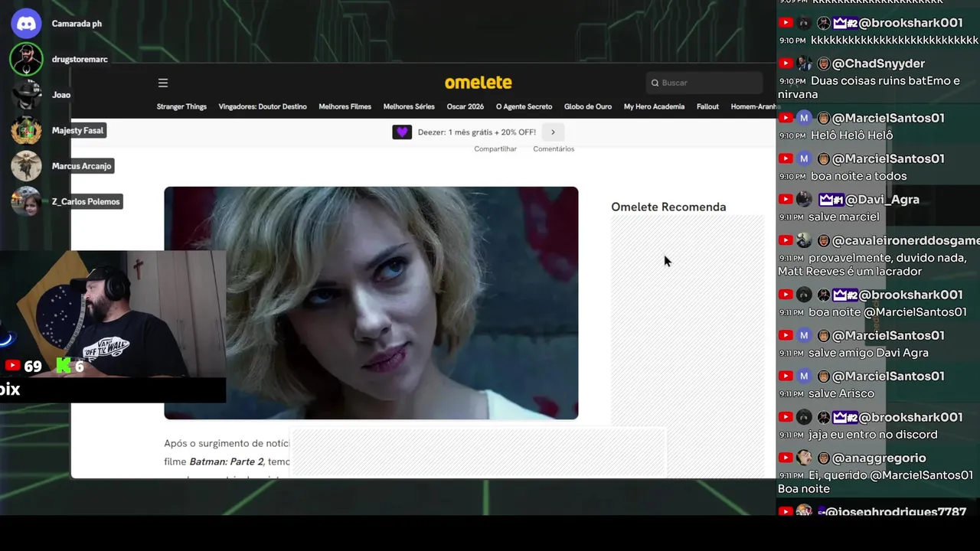
Task: Click @Davi_Agra username in chat
Action: [884, 200]
